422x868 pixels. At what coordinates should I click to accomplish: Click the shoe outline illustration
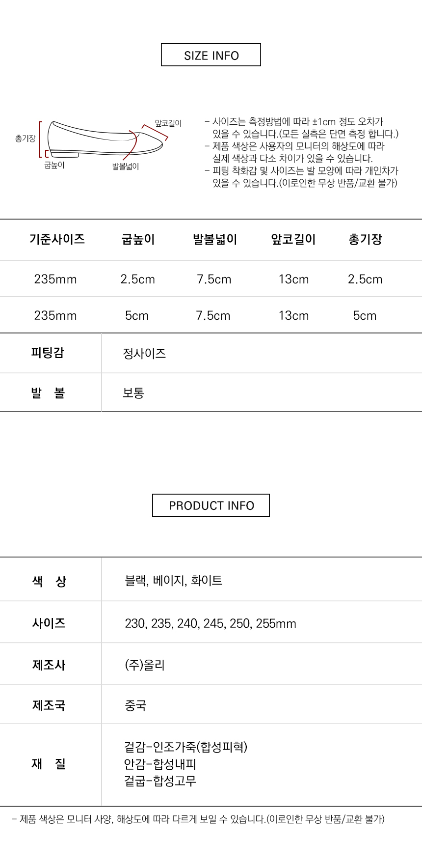point(104,139)
